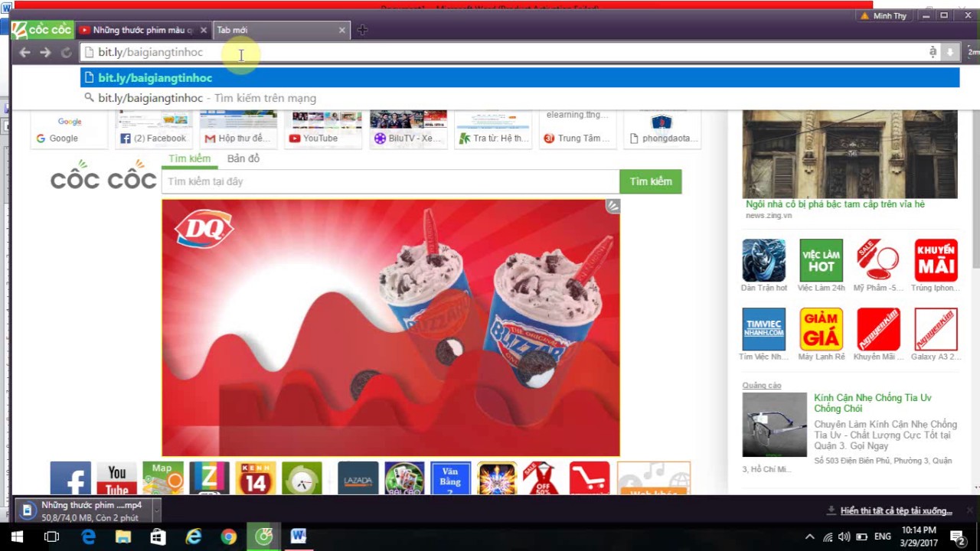Open the Zing 'Z' icon in bottom row
This screenshot has height=551, width=980.
209,479
